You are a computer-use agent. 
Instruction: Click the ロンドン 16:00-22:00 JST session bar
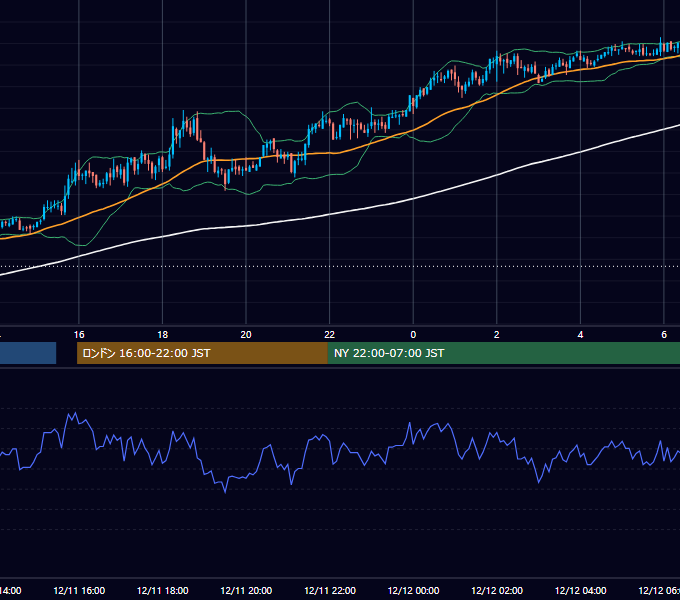click(202, 353)
